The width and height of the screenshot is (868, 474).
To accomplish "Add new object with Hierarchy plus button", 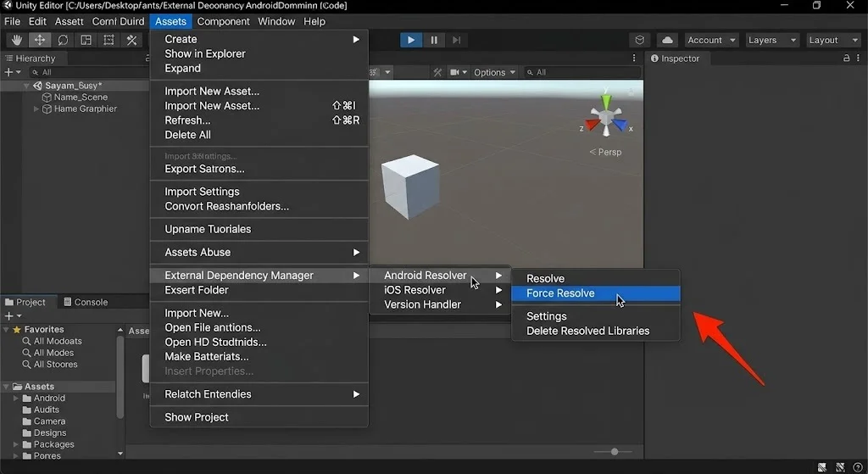I will point(12,72).
